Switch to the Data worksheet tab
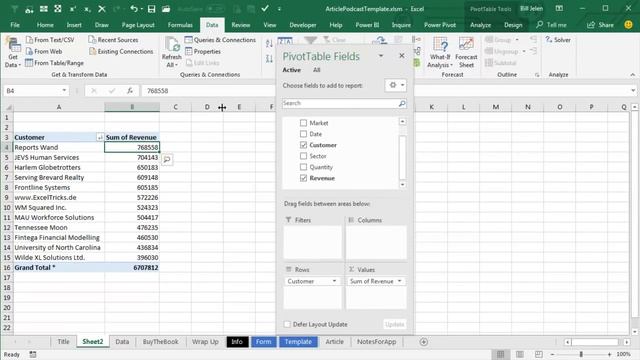Screen dimensions: 640x360 point(122,342)
